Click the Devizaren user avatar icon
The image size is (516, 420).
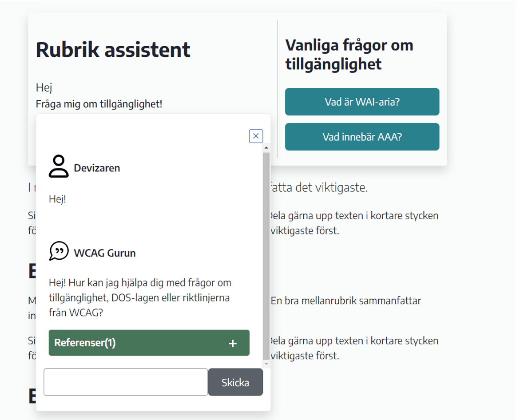coord(59,167)
